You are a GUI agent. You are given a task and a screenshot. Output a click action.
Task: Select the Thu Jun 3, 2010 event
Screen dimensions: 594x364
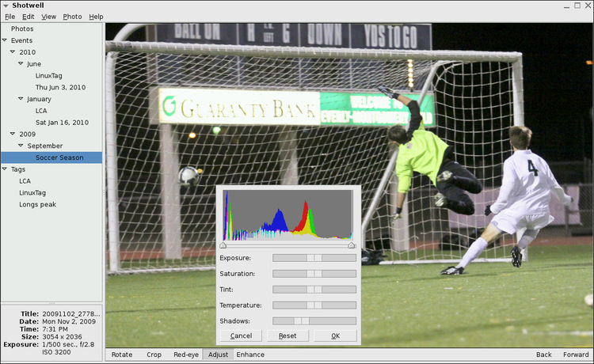pos(61,87)
